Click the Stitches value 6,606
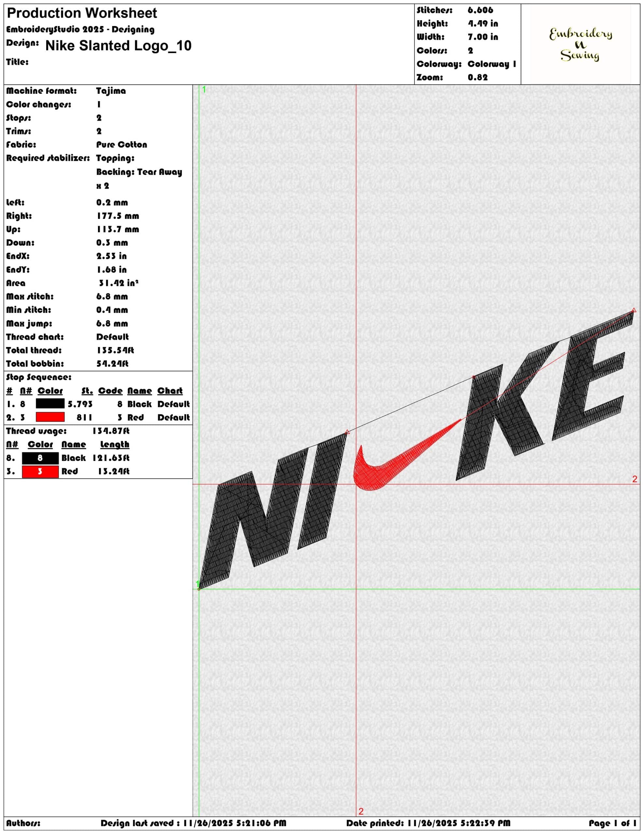 tap(480, 10)
